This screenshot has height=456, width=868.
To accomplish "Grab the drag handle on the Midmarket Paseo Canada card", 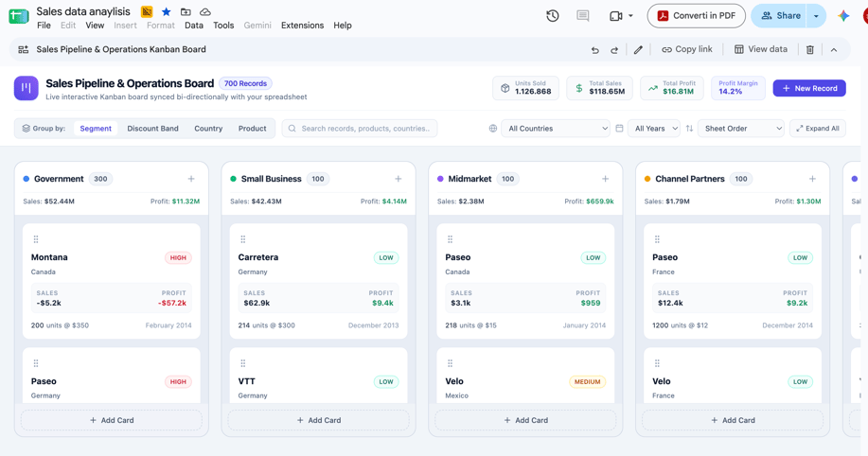I will pos(450,239).
